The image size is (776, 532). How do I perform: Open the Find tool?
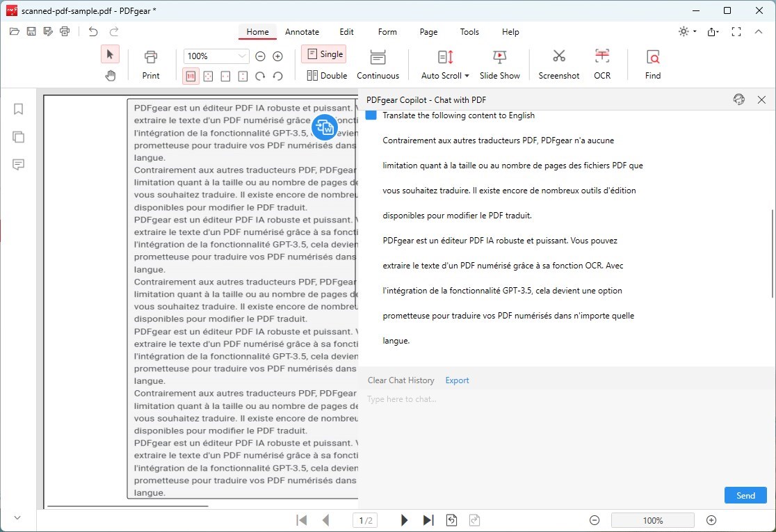[x=653, y=65]
